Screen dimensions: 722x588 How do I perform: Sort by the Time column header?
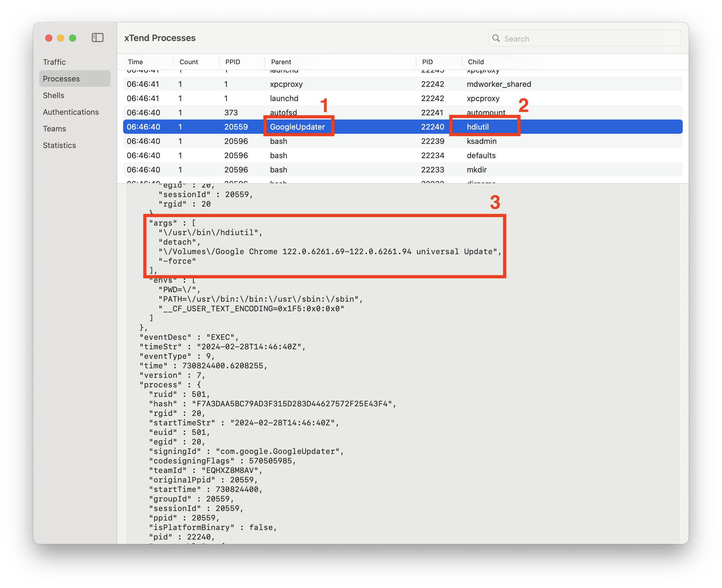(136, 62)
